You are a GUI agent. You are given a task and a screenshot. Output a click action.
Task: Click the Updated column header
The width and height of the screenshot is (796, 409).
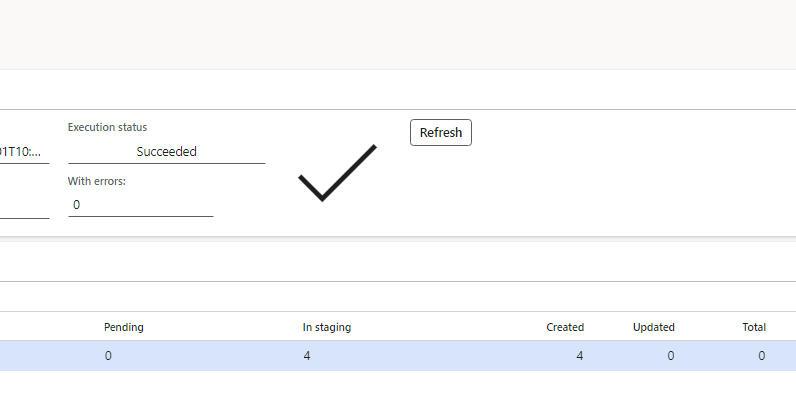[x=654, y=327]
